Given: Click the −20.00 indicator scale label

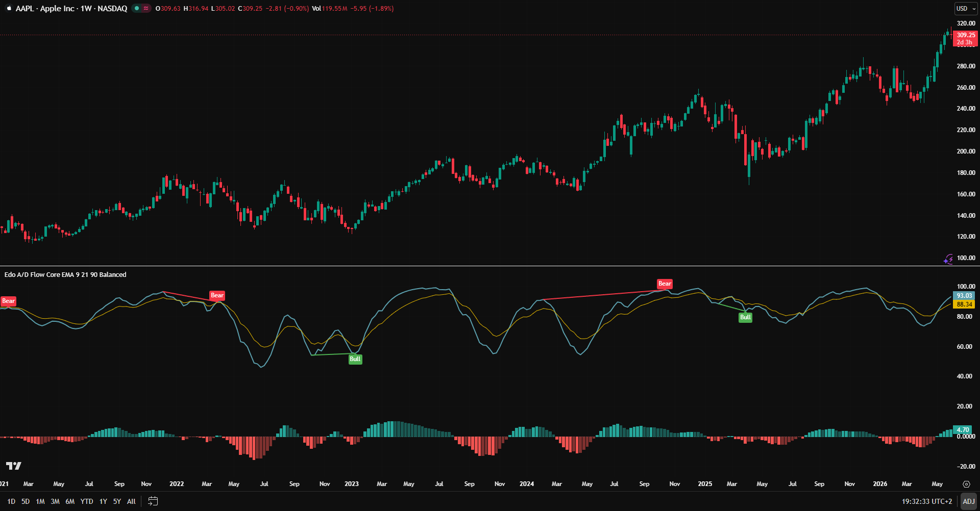Looking at the screenshot, I should [966, 467].
